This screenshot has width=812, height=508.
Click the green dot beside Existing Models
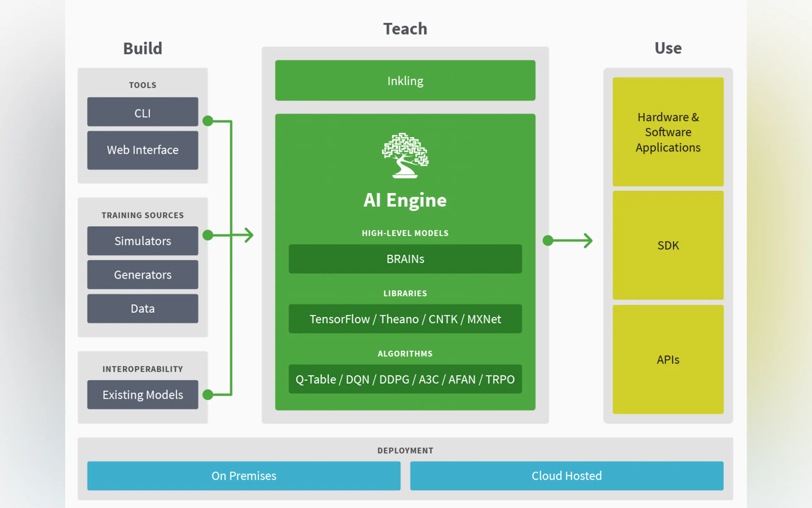click(x=208, y=394)
